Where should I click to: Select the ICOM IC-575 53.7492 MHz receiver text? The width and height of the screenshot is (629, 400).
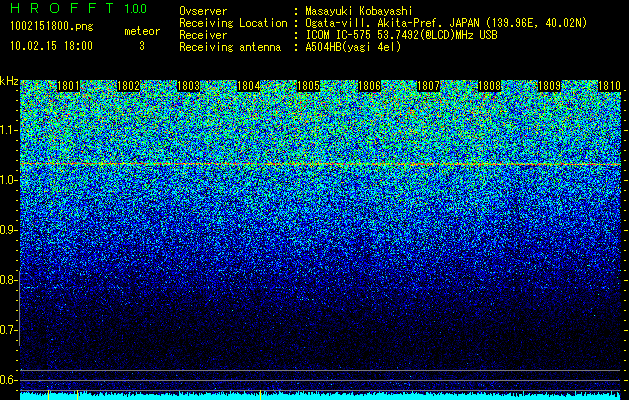click(x=401, y=35)
